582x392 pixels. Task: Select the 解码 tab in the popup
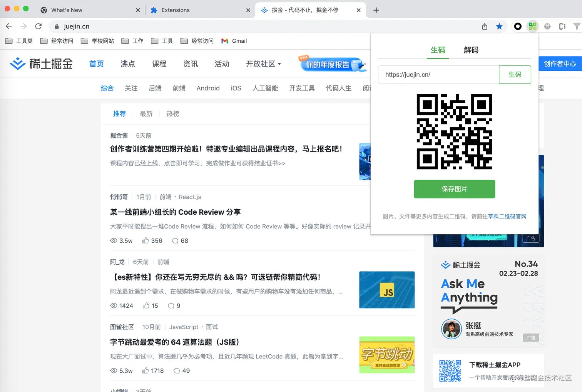point(471,50)
